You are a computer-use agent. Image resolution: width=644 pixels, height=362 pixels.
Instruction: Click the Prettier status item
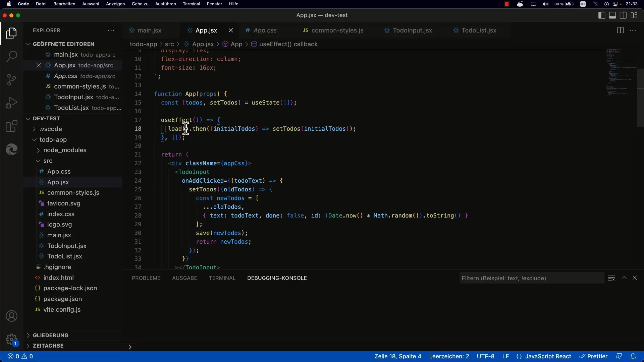pyautogui.click(x=593, y=356)
